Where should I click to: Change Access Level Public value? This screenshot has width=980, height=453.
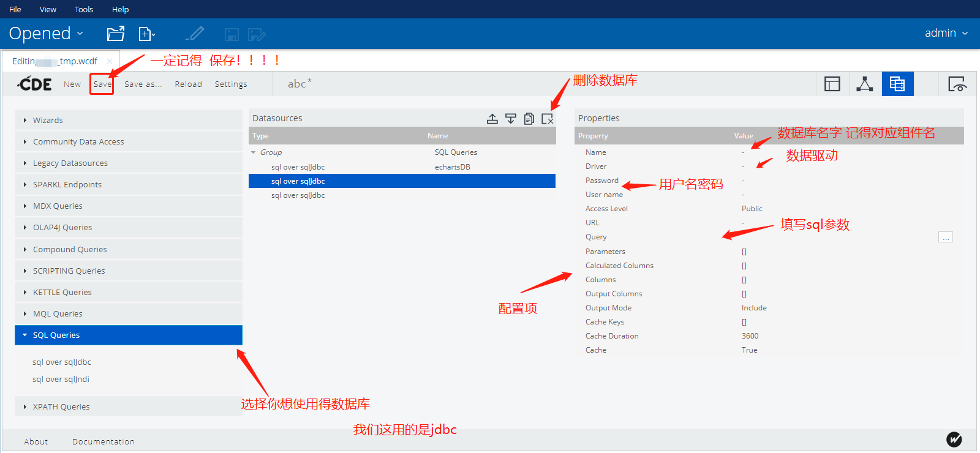click(x=752, y=208)
